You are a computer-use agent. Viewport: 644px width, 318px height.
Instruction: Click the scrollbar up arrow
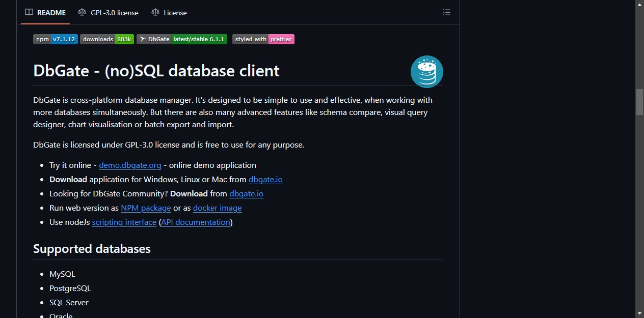[639, 4]
